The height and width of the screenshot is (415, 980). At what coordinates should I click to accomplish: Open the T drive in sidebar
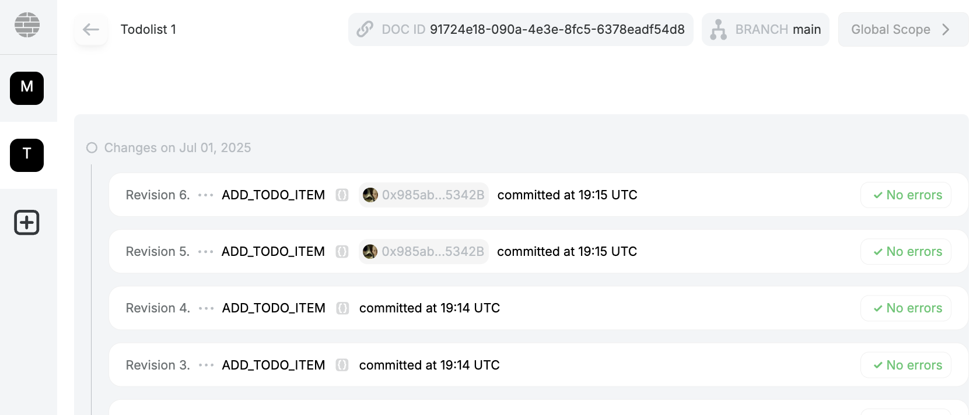pos(27,155)
